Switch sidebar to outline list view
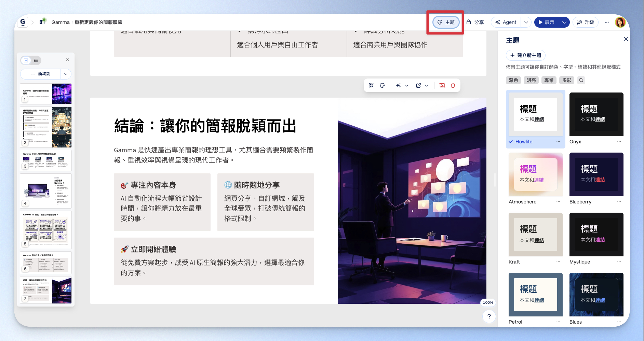 [36, 60]
